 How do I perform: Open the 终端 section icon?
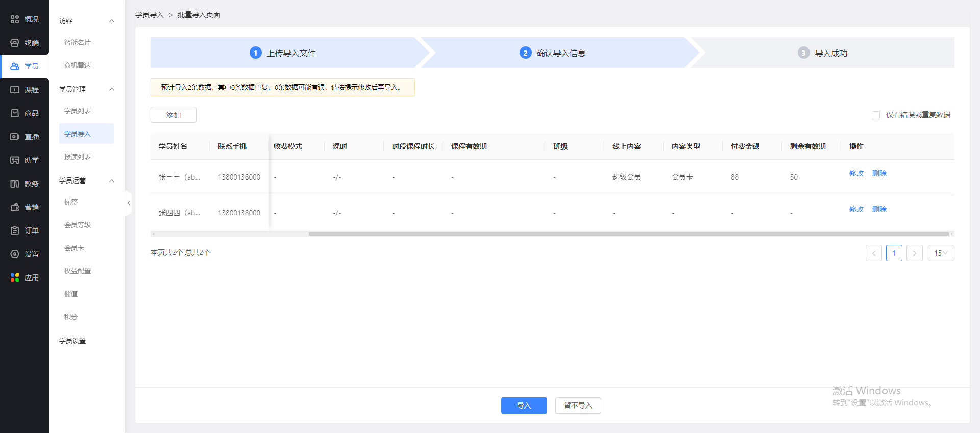tap(15, 43)
